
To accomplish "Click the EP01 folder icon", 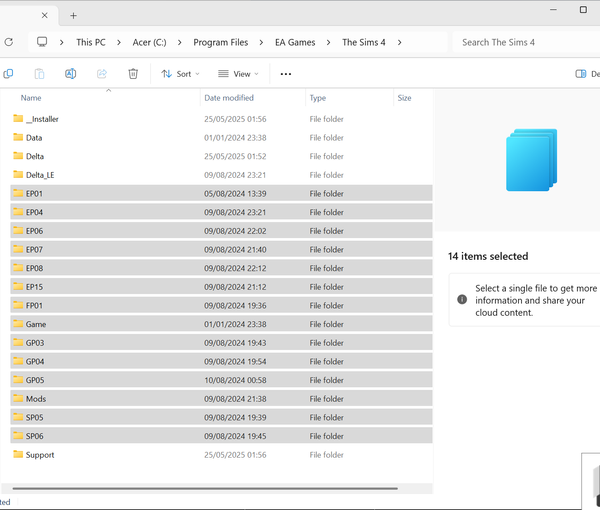I will pos(18,193).
